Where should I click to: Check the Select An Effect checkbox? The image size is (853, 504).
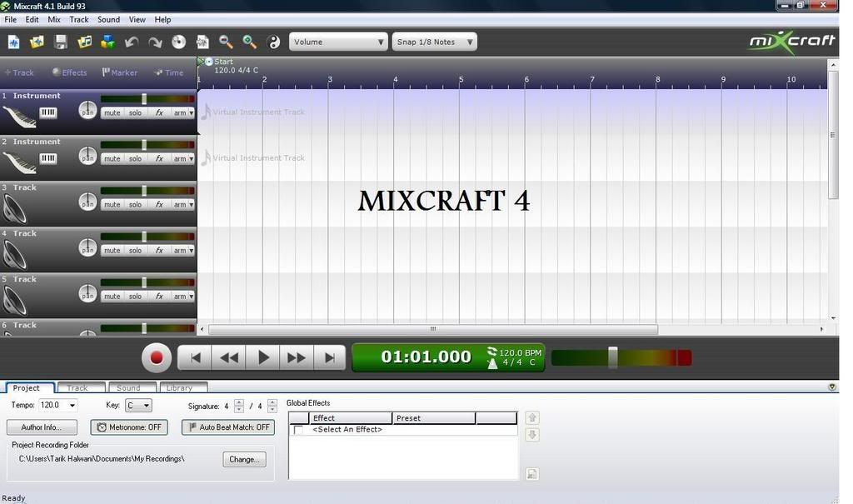(x=298, y=430)
